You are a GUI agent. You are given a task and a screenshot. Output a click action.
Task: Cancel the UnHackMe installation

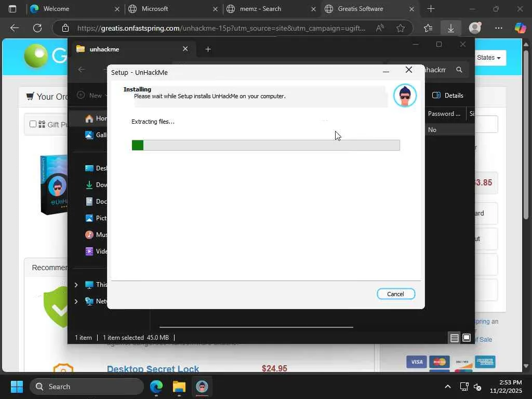point(395,294)
